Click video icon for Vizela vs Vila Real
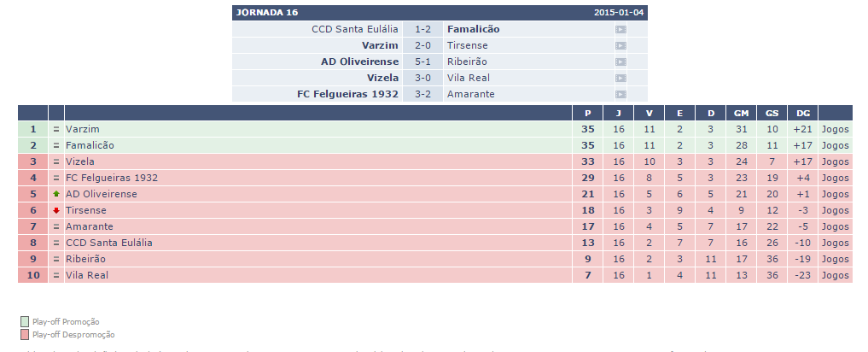The image size is (868, 352). click(620, 78)
